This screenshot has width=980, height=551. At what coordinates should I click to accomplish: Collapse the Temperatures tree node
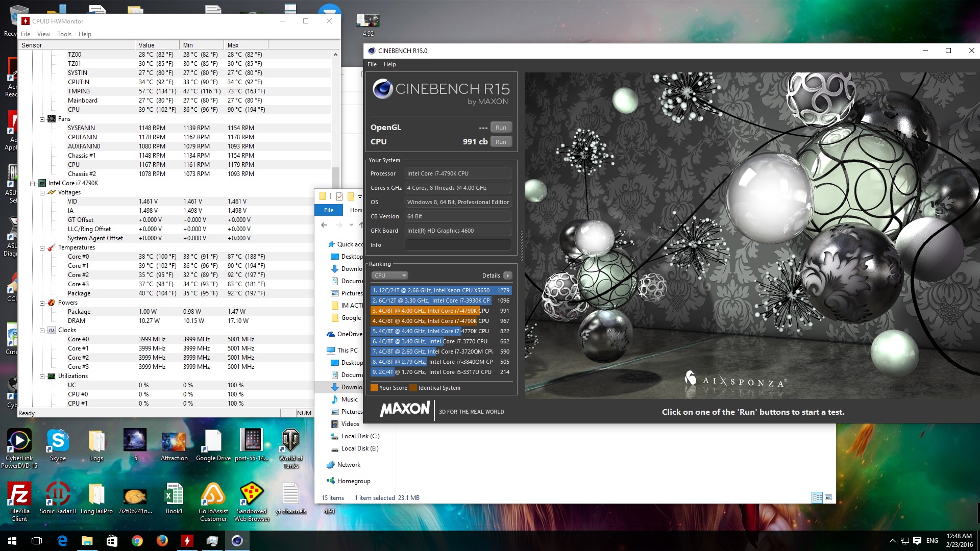coord(42,247)
